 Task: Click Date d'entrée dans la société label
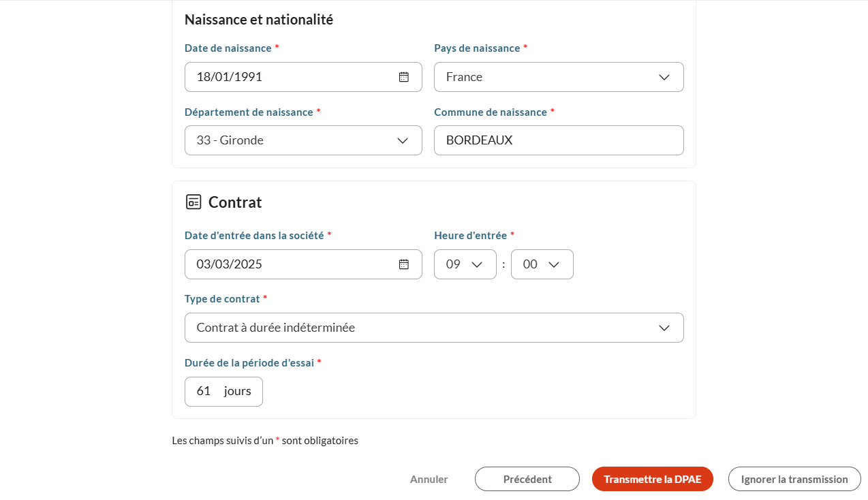coord(254,235)
